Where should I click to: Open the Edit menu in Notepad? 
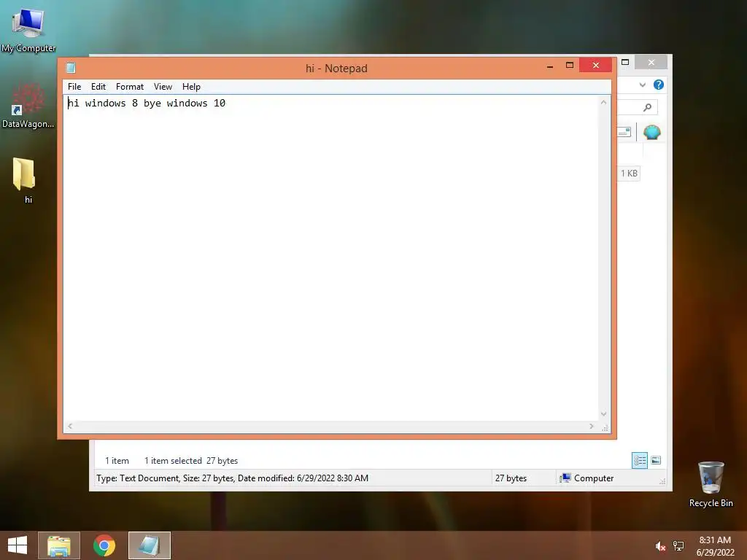98,87
